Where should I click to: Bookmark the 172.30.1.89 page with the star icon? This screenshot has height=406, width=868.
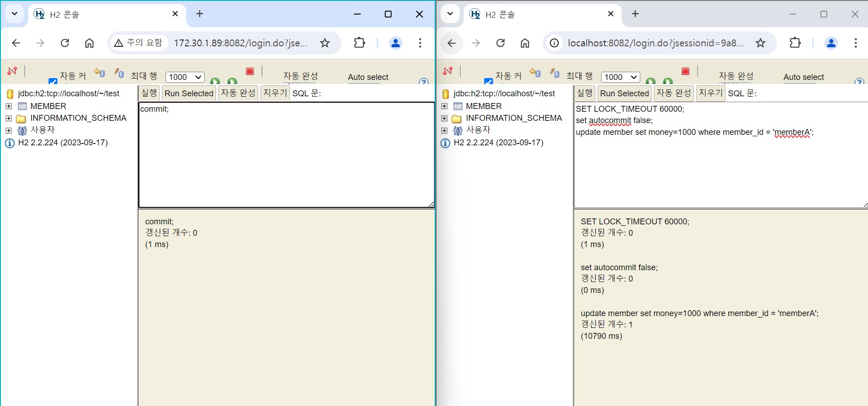coord(325,43)
